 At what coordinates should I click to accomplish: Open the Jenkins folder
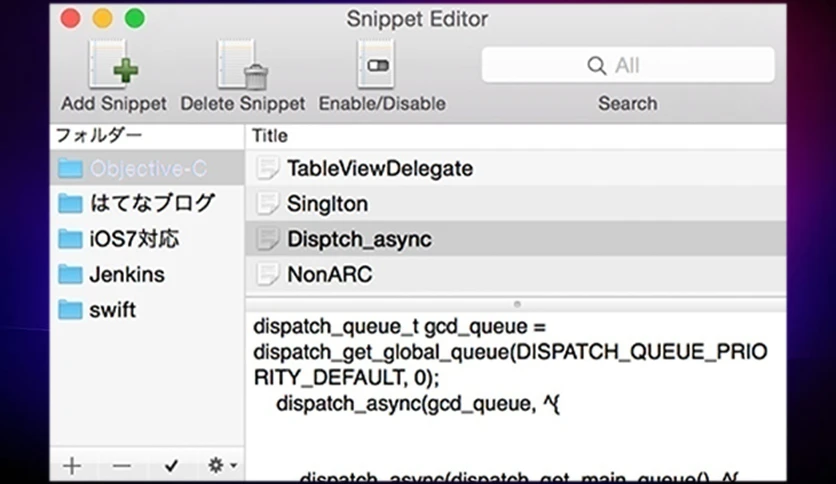pos(147,275)
